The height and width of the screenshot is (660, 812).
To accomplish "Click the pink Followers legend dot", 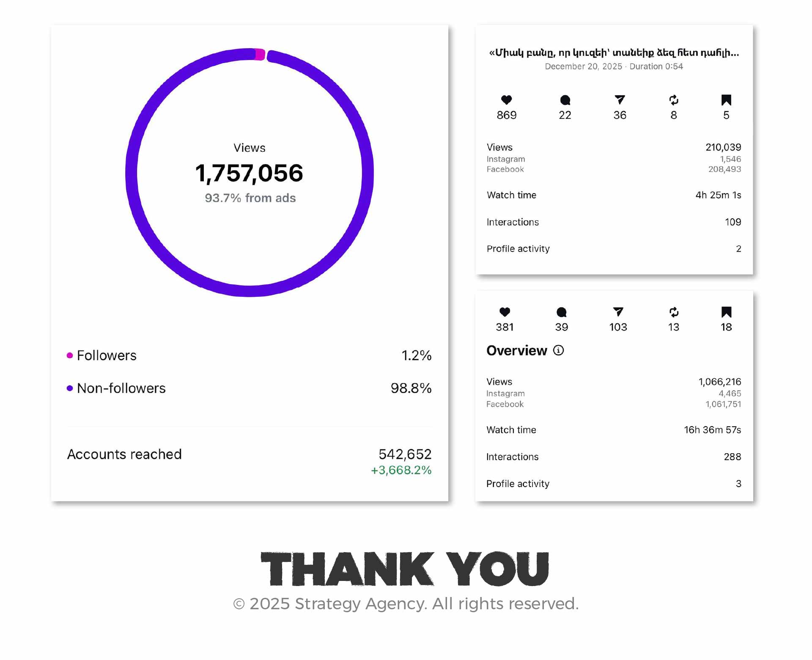I will [x=70, y=356].
